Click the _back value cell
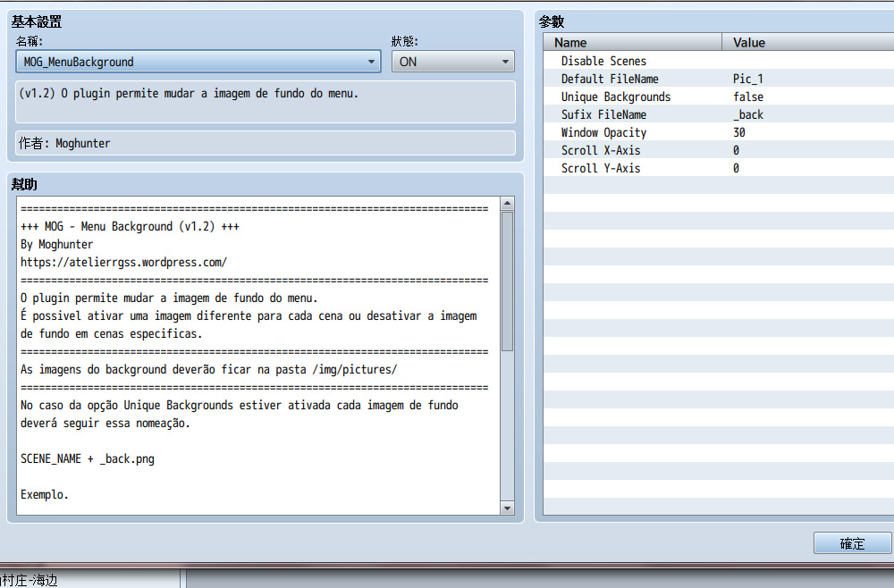Screen dimensions: 894x588 tap(748, 114)
